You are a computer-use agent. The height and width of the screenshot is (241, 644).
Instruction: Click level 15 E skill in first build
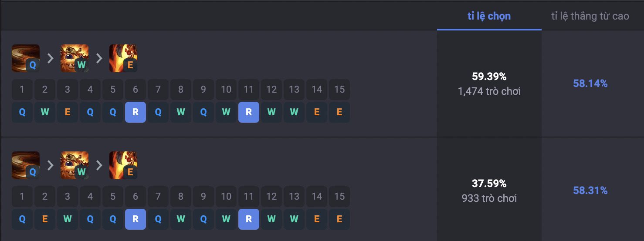click(339, 112)
